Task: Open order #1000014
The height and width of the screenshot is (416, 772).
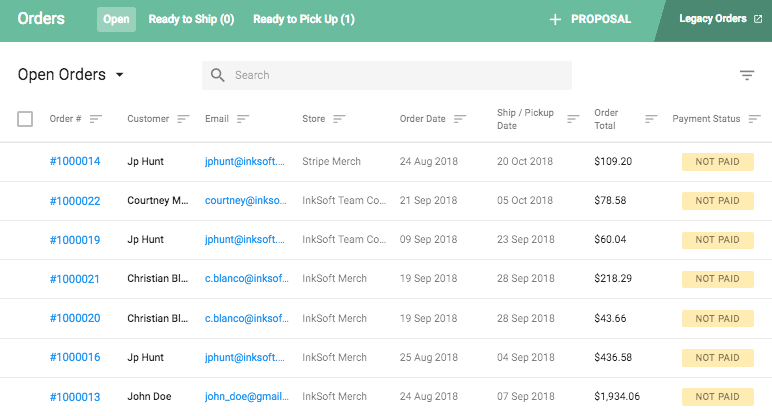Action: click(x=75, y=161)
